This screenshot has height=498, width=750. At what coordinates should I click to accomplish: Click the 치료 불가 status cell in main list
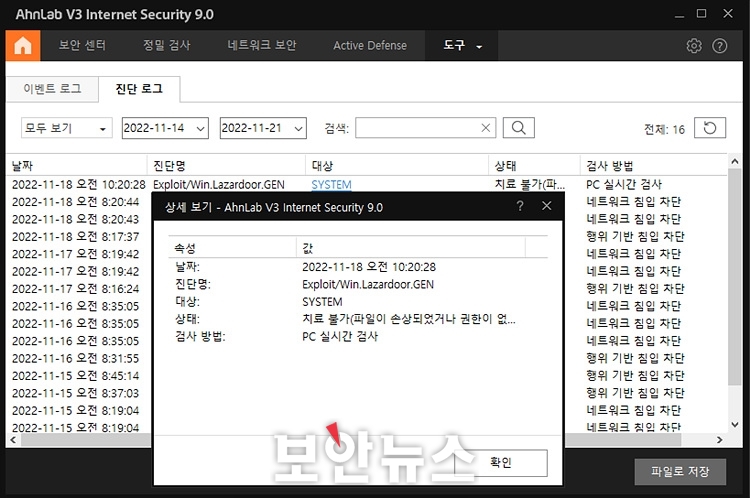[529, 184]
